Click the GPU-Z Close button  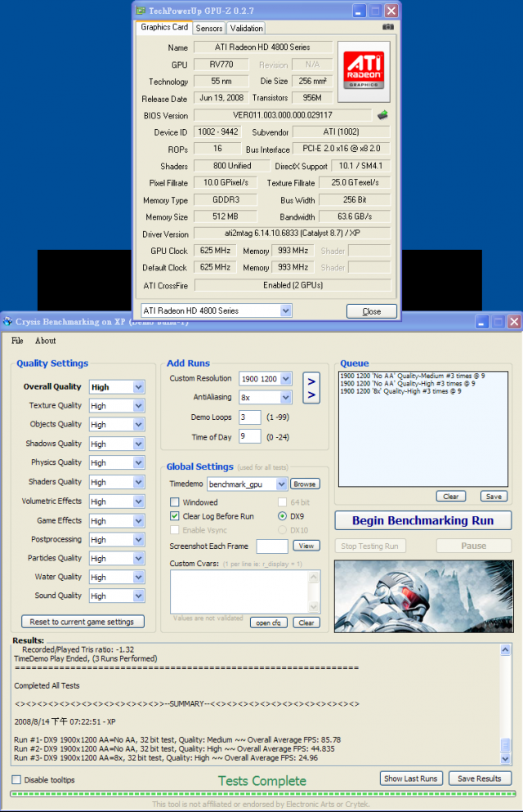click(x=371, y=311)
